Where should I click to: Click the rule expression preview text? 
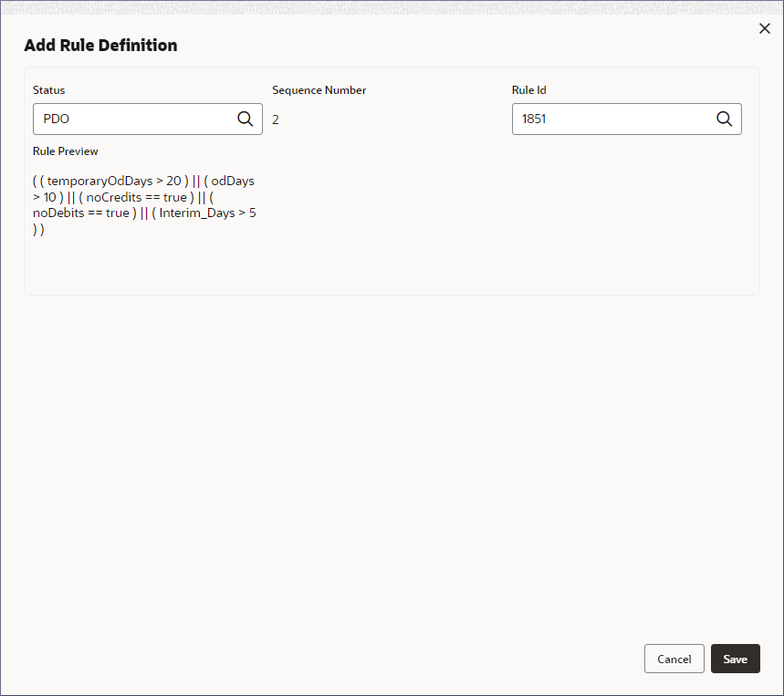tap(144, 205)
